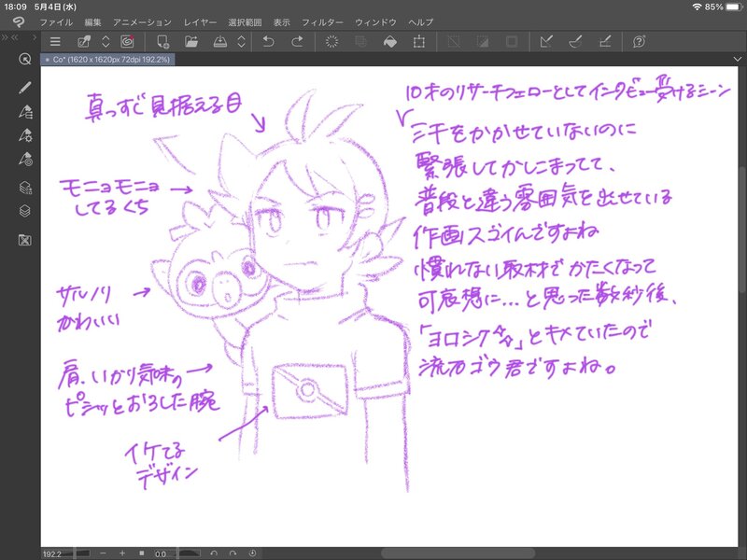Open the brush size palette icon
747x560 pixels.
(x=25, y=159)
